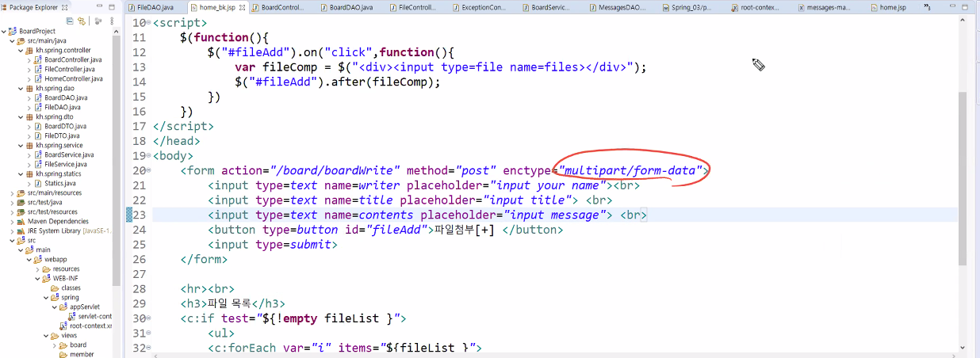980x358 pixels.
Task: Select the BoardProject project icon
Action: click(x=13, y=31)
